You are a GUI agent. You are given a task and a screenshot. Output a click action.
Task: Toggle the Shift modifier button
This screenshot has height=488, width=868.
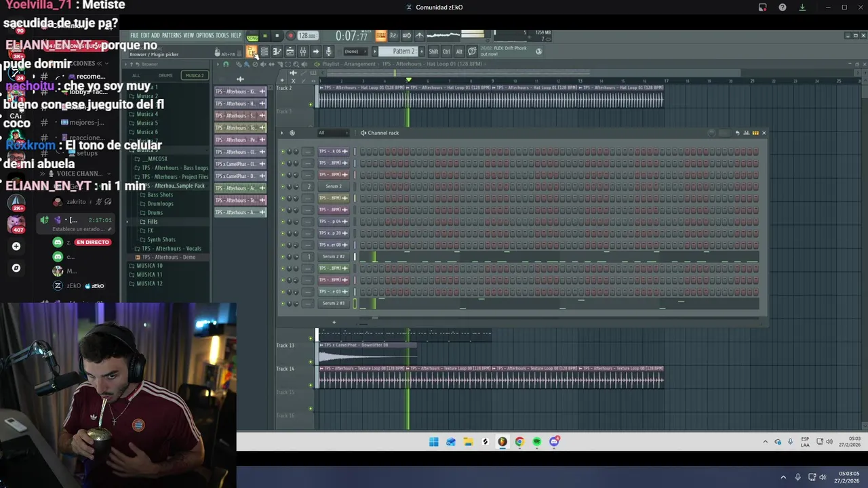433,52
